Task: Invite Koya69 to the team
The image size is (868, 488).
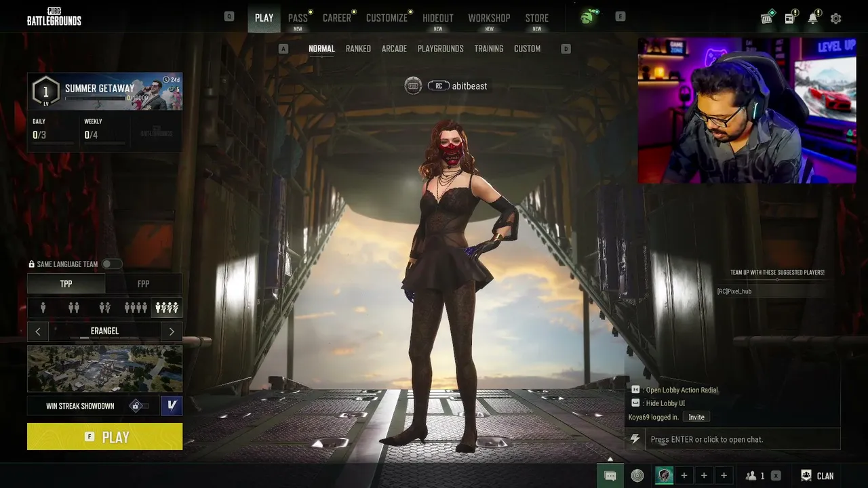Action: (x=696, y=417)
